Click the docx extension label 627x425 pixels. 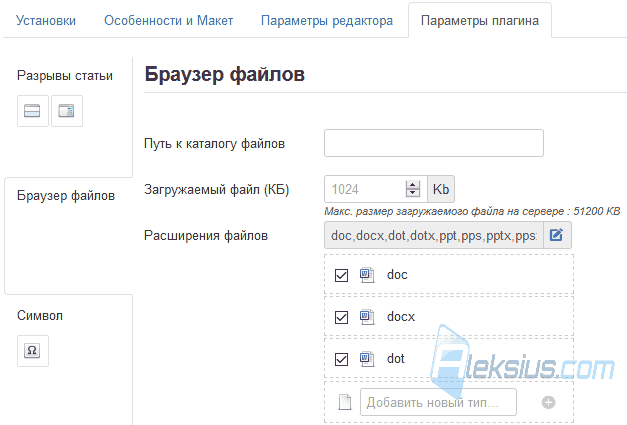coord(401,317)
